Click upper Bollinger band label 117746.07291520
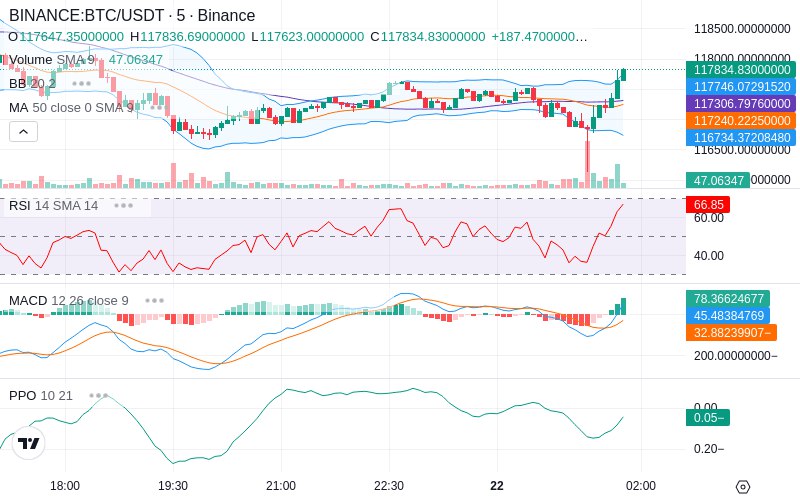 click(x=742, y=86)
